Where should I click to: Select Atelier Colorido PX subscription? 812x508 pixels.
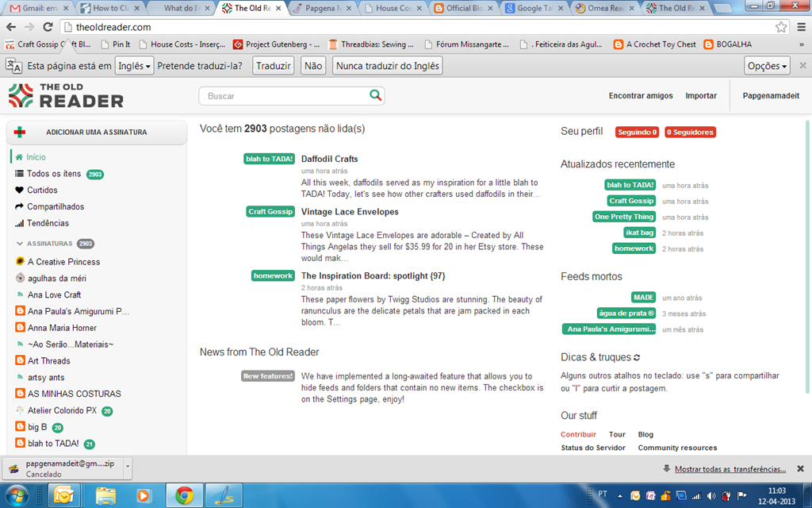click(62, 410)
